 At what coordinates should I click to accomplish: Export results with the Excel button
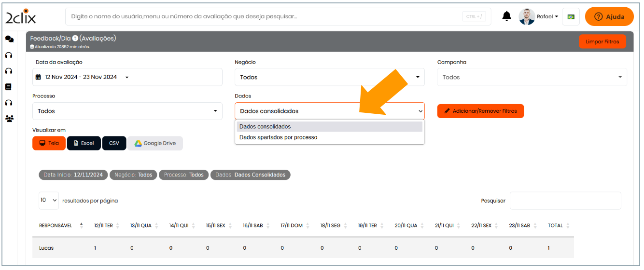(x=84, y=143)
